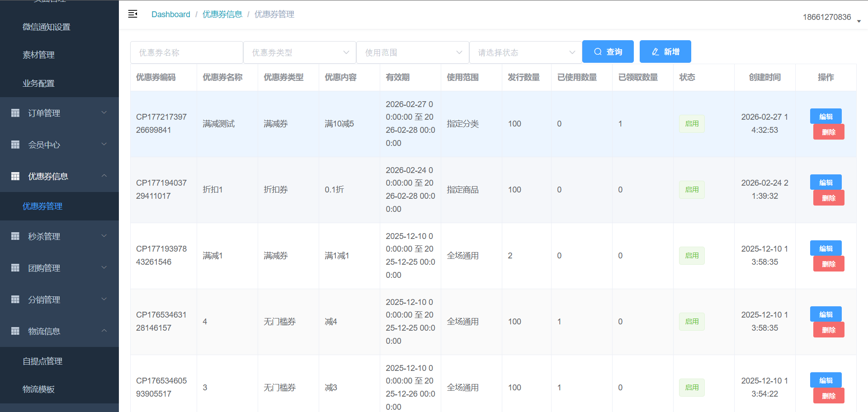
Task: Open 微信通知设置 menu item
Action: point(47,27)
